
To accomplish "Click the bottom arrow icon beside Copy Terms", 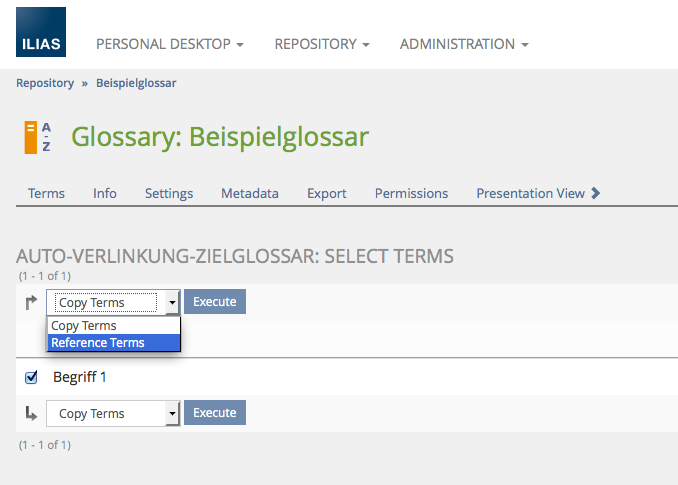I will pyautogui.click(x=31, y=413).
